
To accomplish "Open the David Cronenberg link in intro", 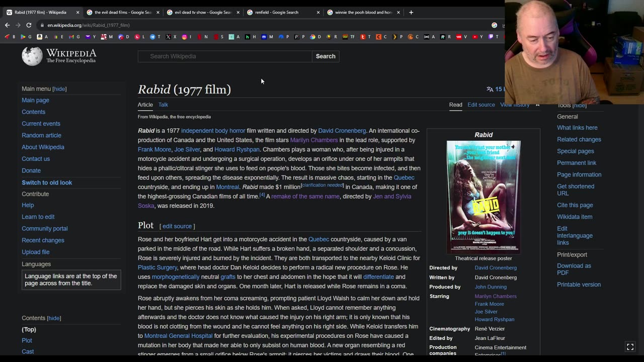I will coord(342,131).
